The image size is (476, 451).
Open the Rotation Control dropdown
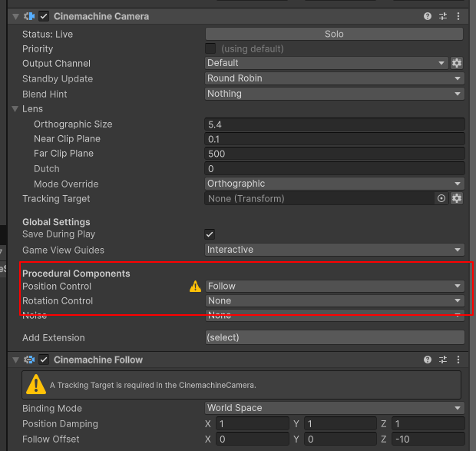[335, 300]
